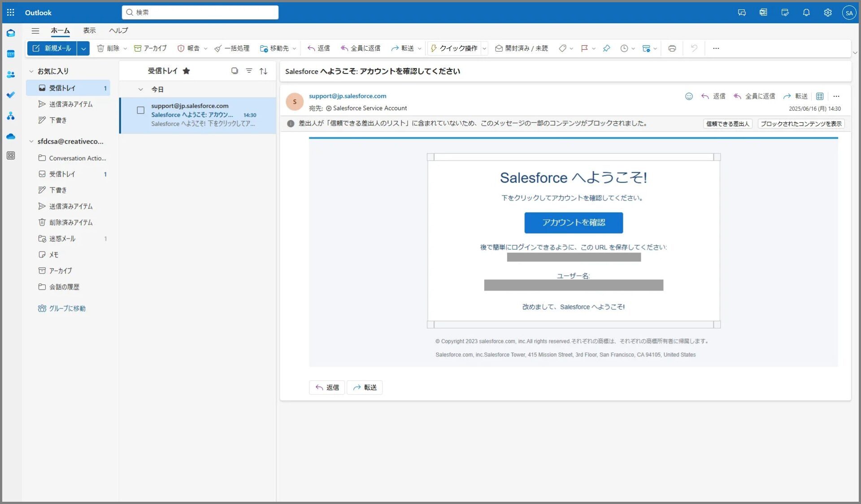This screenshot has width=861, height=504.
Task: Toggle select mode icon in message list header
Action: click(235, 71)
